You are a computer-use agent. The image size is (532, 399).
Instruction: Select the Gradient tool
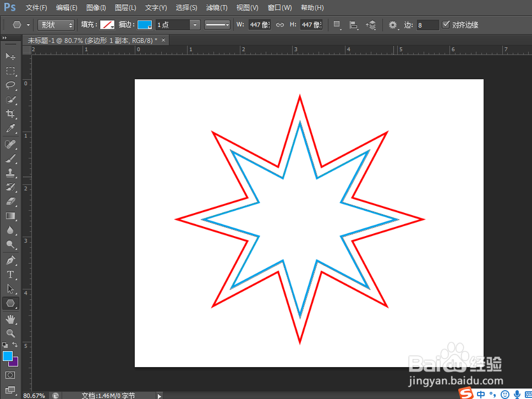click(10, 216)
